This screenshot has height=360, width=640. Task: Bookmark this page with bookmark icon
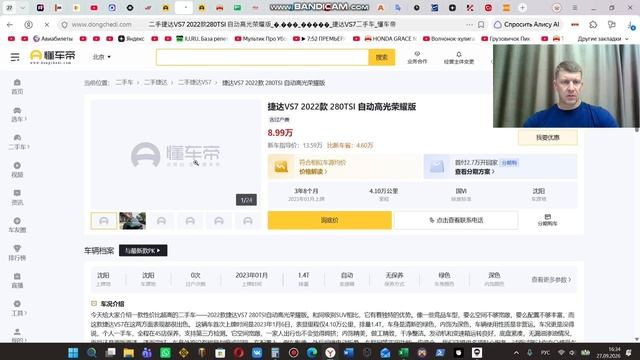pyautogui.click(x=481, y=25)
